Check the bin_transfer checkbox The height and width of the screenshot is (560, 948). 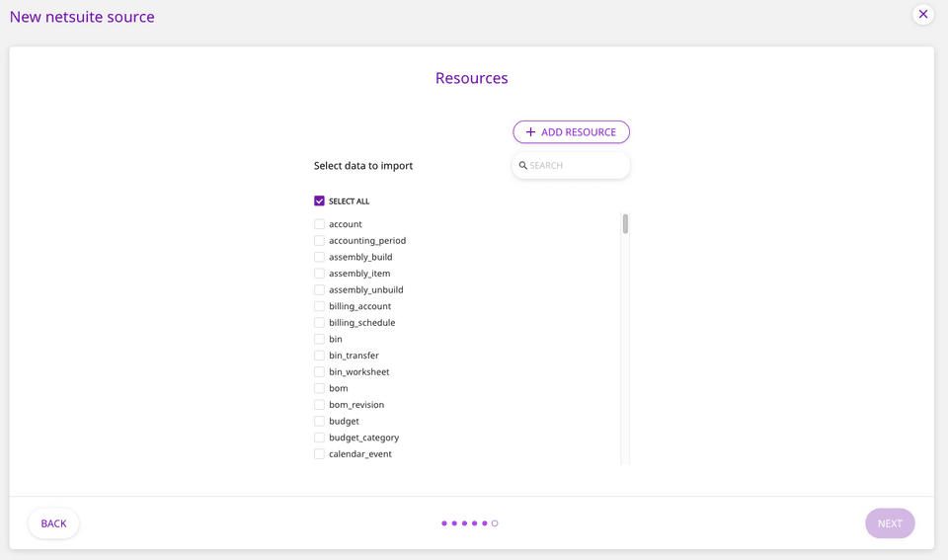pyautogui.click(x=319, y=355)
